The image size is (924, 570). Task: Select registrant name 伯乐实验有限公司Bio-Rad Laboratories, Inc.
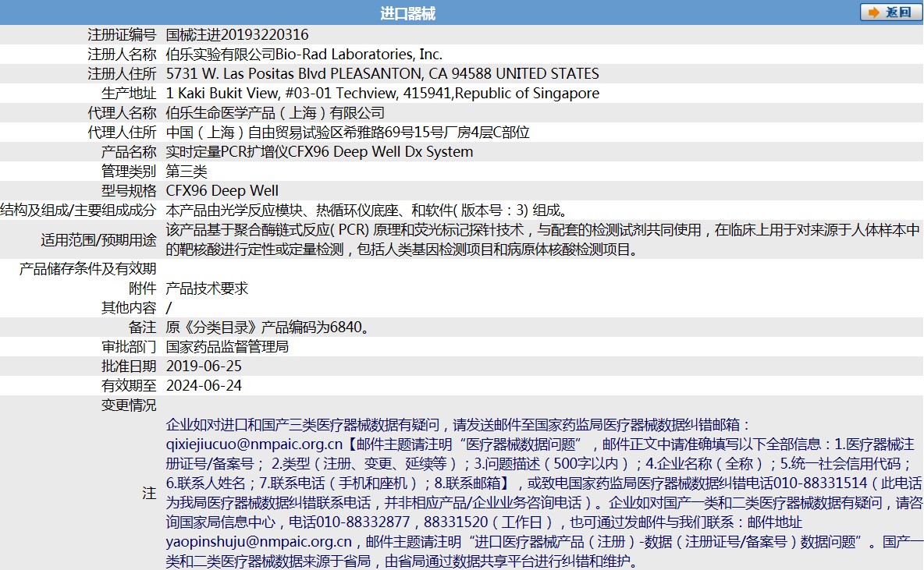pyautogui.click(x=304, y=54)
